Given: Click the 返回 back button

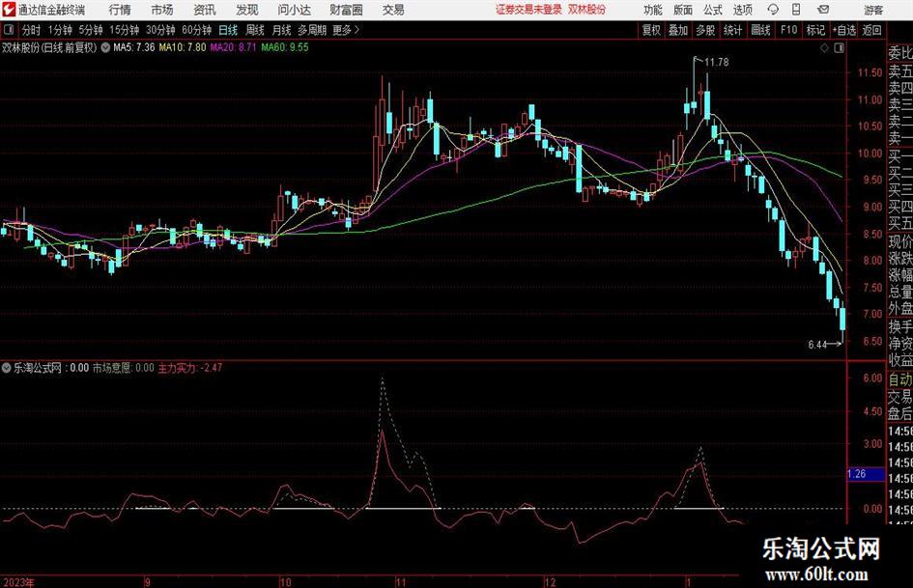Looking at the screenshot, I should [872, 30].
